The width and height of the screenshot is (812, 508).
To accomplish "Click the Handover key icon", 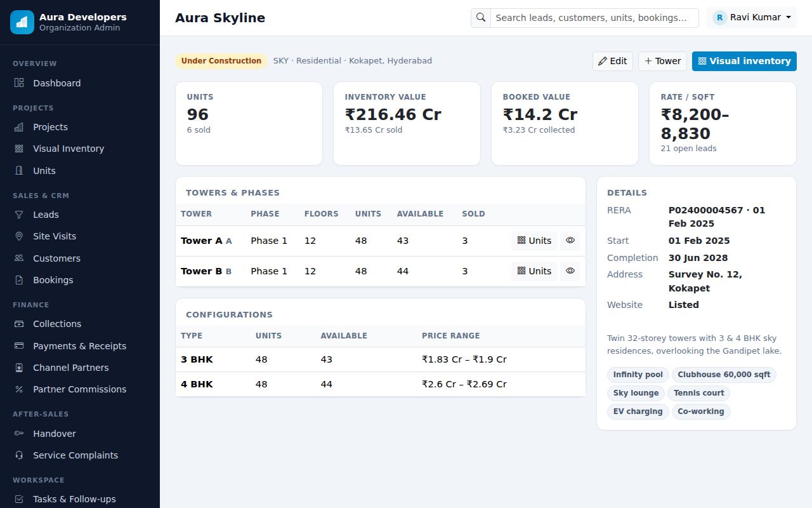I will click(x=19, y=434).
